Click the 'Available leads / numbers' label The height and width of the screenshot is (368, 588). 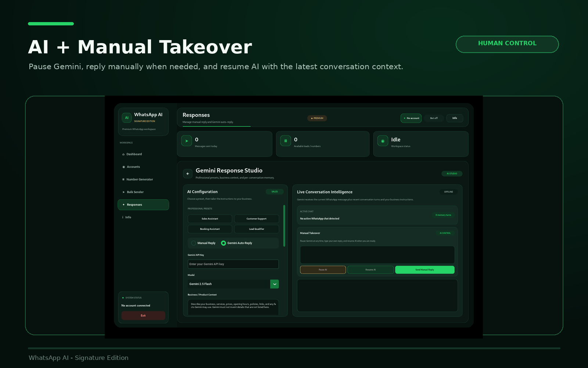(x=307, y=146)
